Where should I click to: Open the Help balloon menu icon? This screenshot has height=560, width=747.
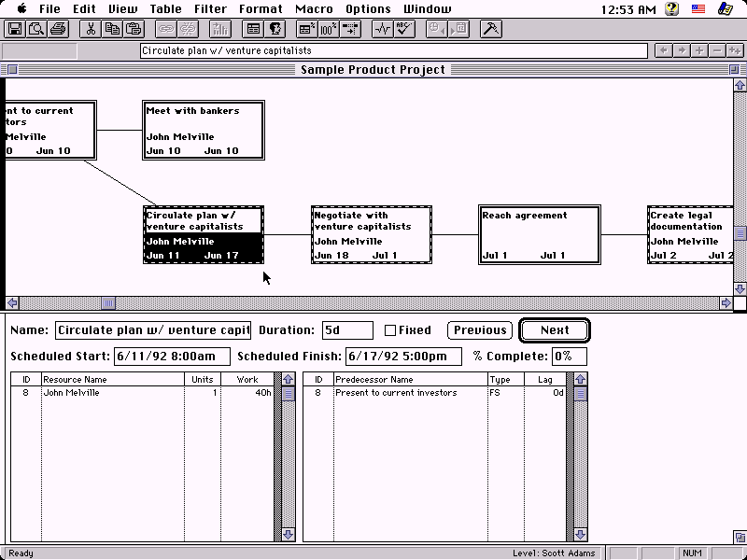click(x=670, y=8)
